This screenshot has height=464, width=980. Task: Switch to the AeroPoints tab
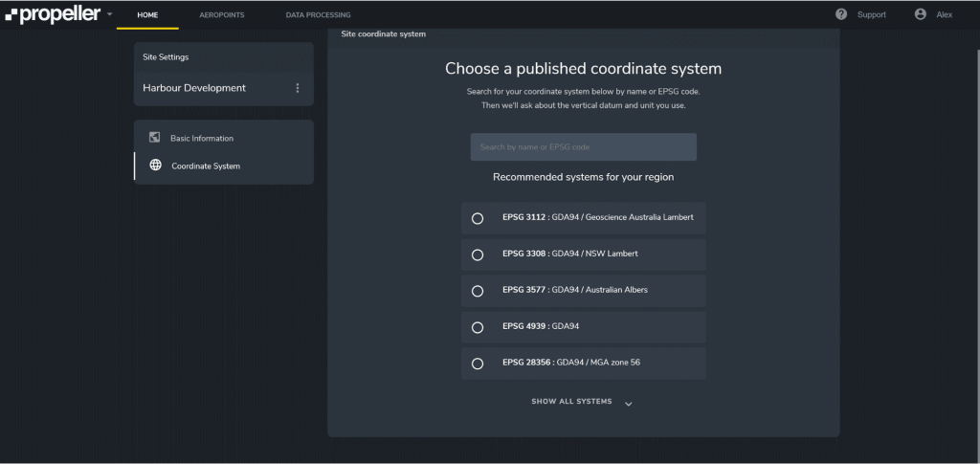tap(221, 15)
